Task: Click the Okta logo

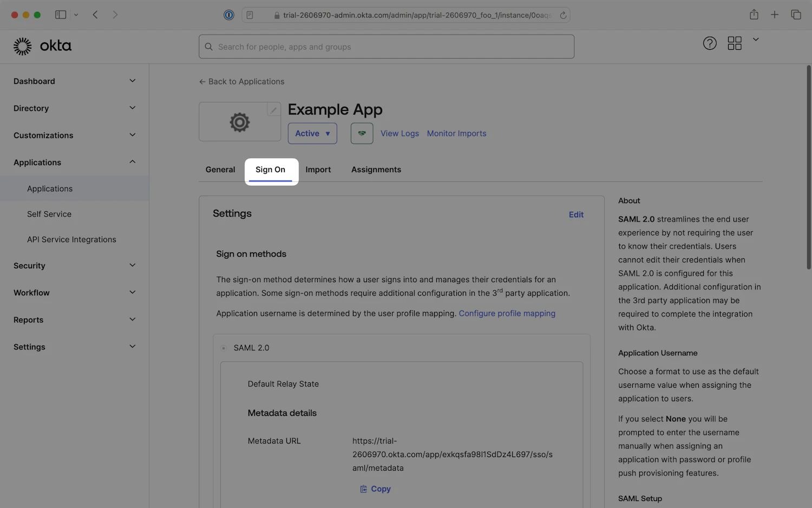Action: coord(42,46)
